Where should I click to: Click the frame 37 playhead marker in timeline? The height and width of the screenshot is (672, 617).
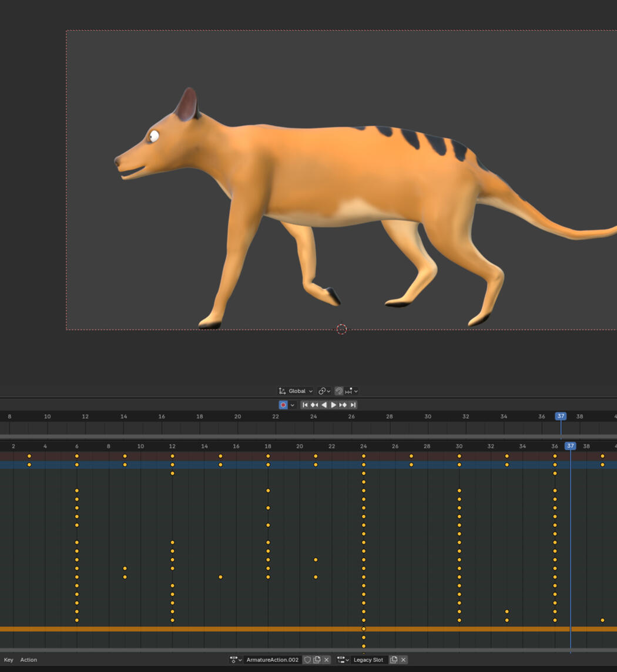[561, 416]
